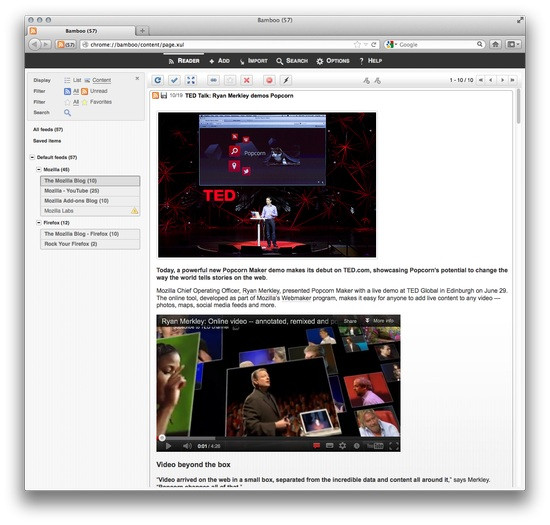Open the Import menu item
The height and width of the screenshot is (525, 550).
[254, 61]
